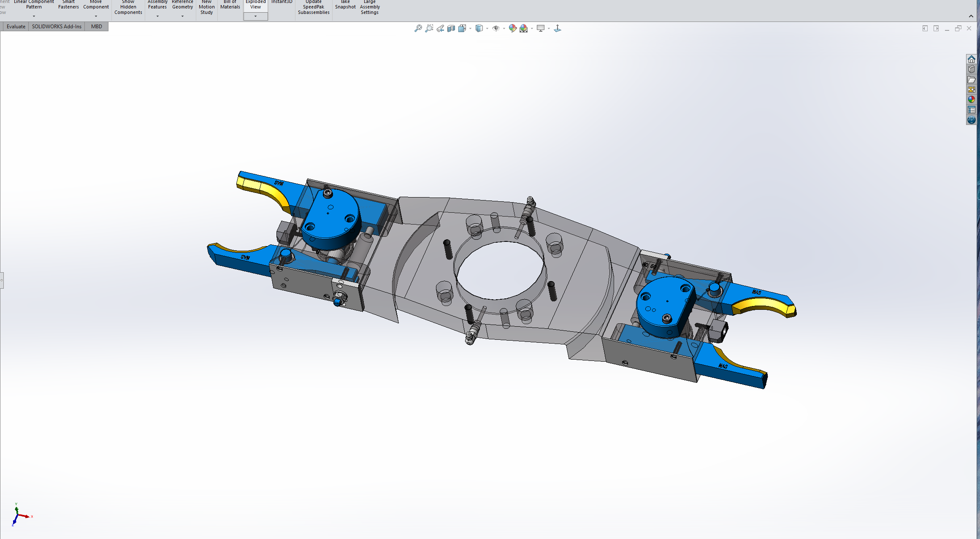Viewport: 980px width, 539px height.
Task: Open the Custom Properties pane tab
Action: (x=971, y=110)
